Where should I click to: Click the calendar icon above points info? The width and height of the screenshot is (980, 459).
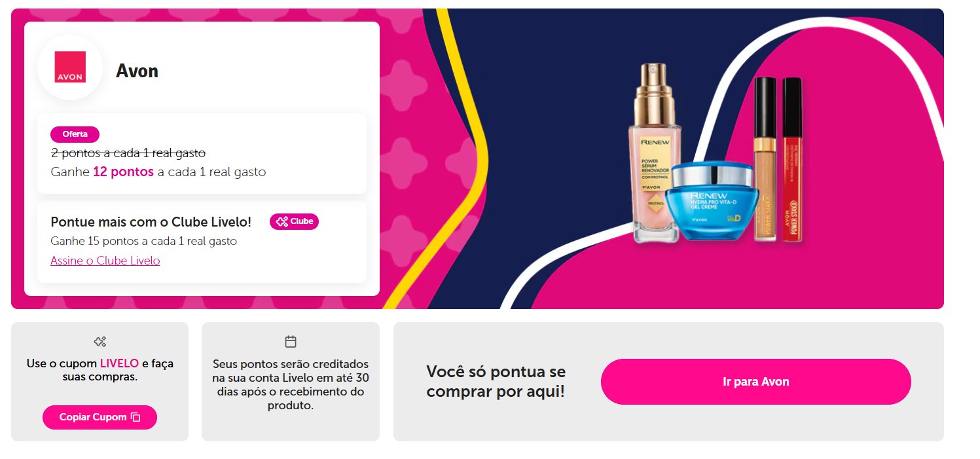click(291, 341)
